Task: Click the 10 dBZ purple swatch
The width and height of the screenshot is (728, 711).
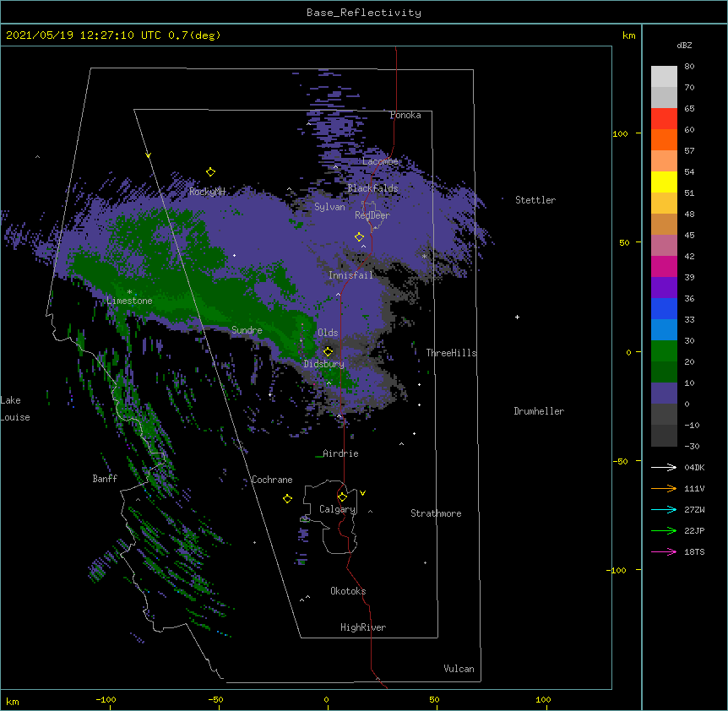Action: [x=664, y=393]
